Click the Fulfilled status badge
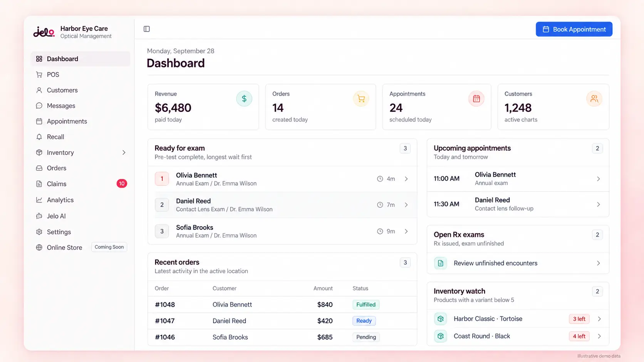The width and height of the screenshot is (644, 362). 366,305
